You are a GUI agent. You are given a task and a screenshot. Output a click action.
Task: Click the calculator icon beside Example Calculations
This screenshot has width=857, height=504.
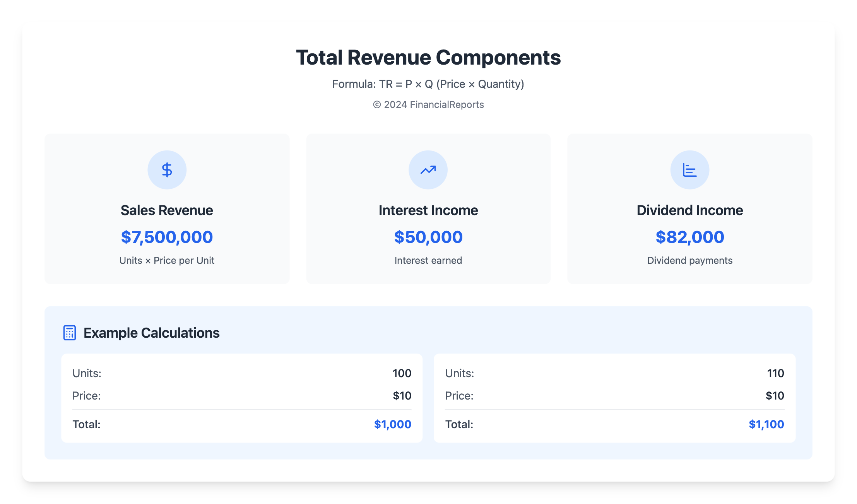[x=70, y=333]
